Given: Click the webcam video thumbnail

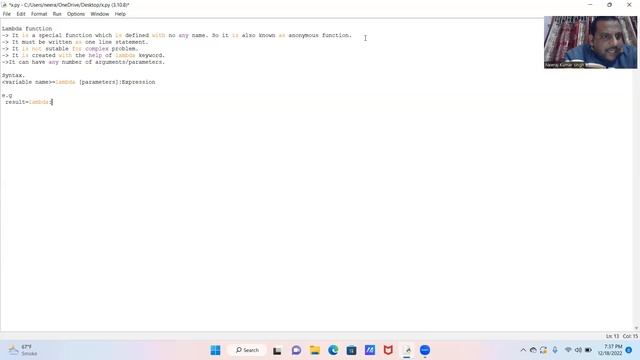Looking at the screenshot, I should tap(590, 42).
